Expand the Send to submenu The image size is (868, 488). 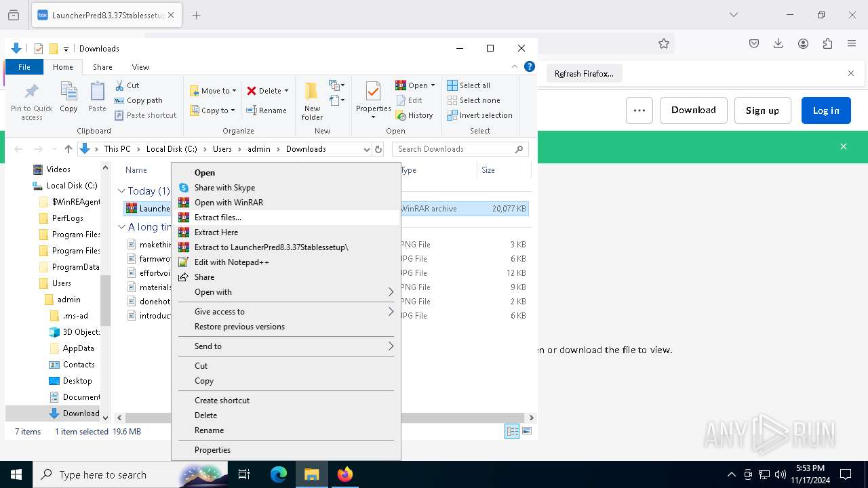(285, 346)
